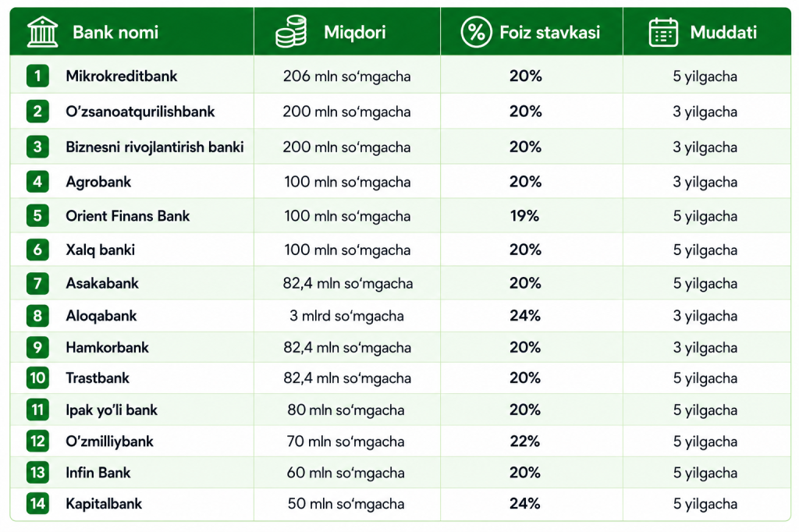The width and height of the screenshot is (799, 532).
Task: Click the Foiz stavkasi column header
Action: [549, 33]
